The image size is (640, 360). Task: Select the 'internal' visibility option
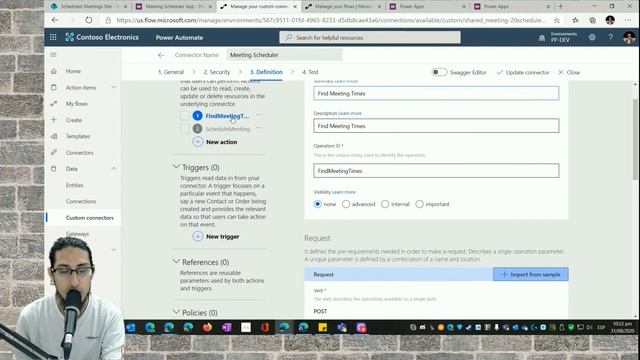point(385,204)
